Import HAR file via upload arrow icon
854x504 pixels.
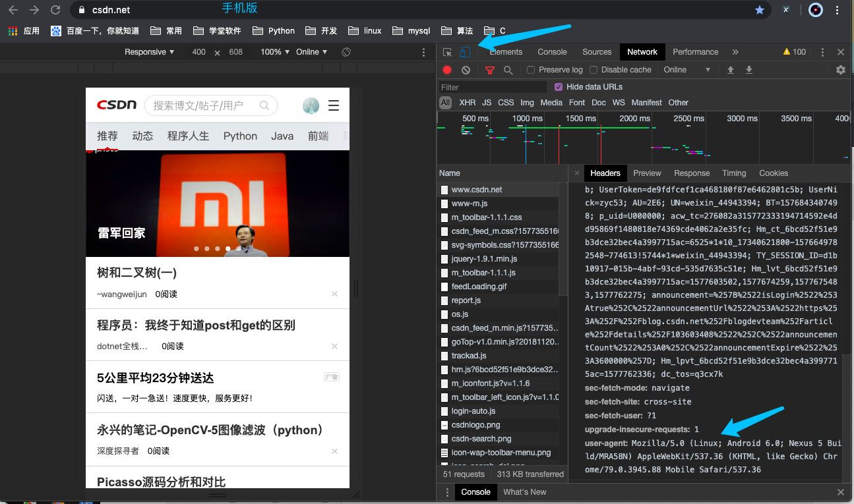point(731,70)
